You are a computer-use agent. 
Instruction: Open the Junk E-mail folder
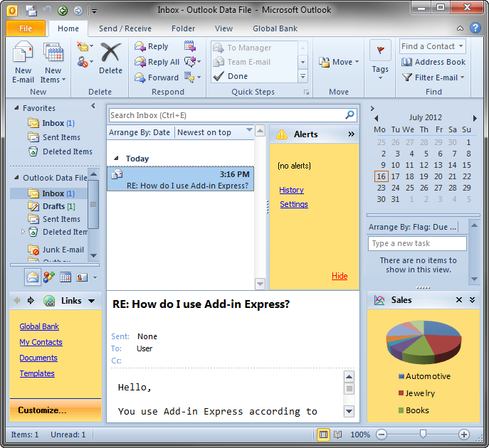(56, 250)
